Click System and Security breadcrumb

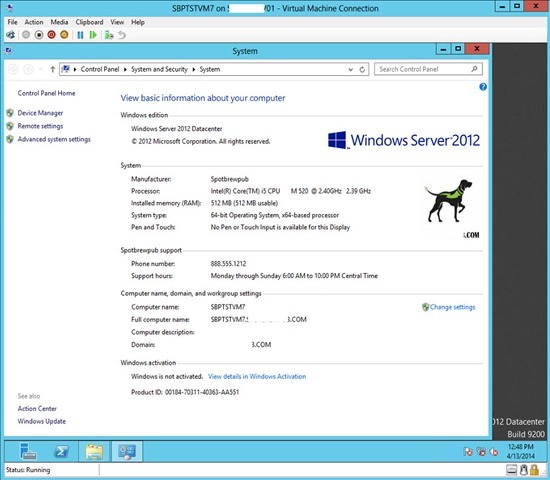pos(159,69)
